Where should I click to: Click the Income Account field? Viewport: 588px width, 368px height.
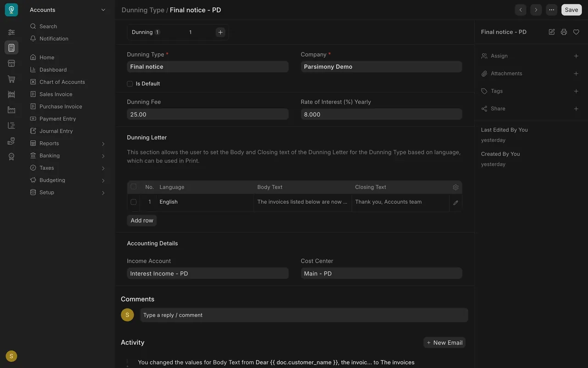[x=208, y=273]
